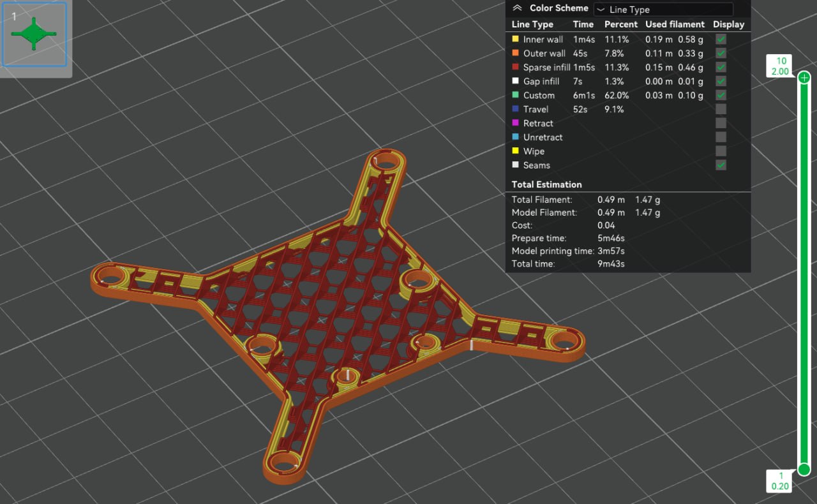Collapse the Color Scheme panel chevron

[517, 8]
